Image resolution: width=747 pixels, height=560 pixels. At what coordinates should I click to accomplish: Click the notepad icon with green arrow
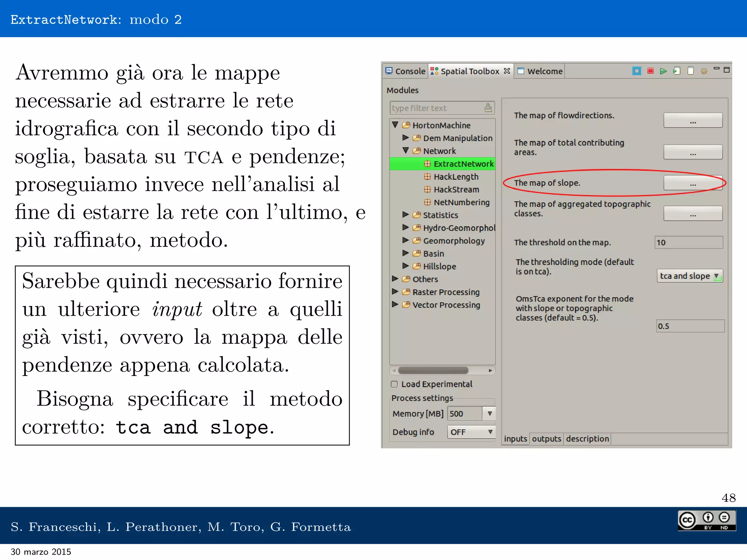click(677, 71)
